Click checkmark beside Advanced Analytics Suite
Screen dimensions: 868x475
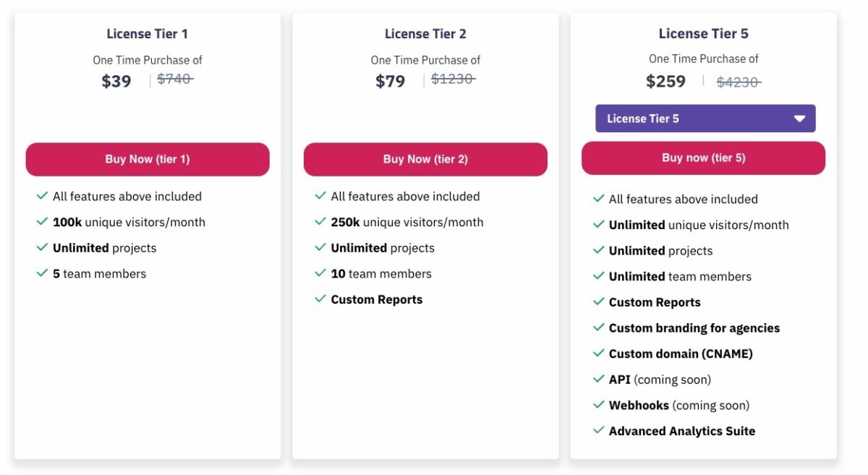click(x=598, y=430)
